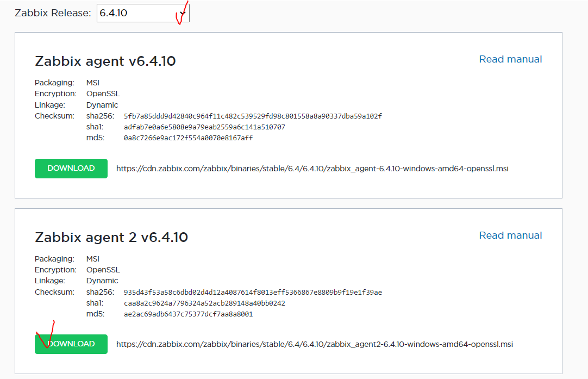Select sha1 hash caa8a2c9624a7796
The height and width of the screenshot is (379, 588).
click(204, 303)
